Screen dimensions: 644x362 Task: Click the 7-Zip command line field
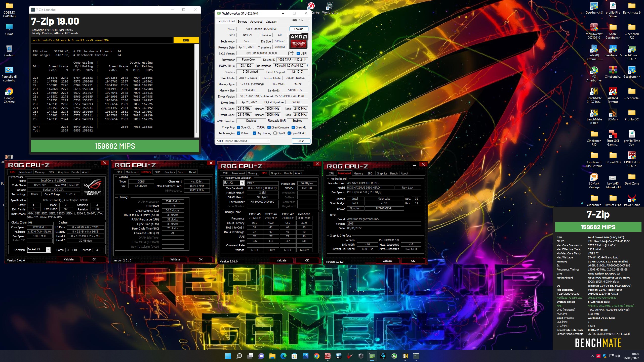[102, 40]
